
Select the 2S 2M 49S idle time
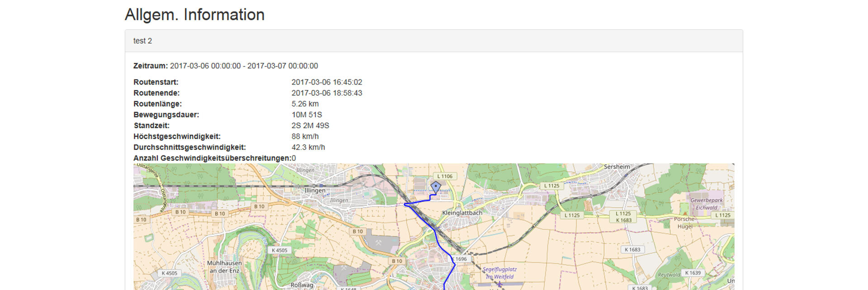point(311,126)
